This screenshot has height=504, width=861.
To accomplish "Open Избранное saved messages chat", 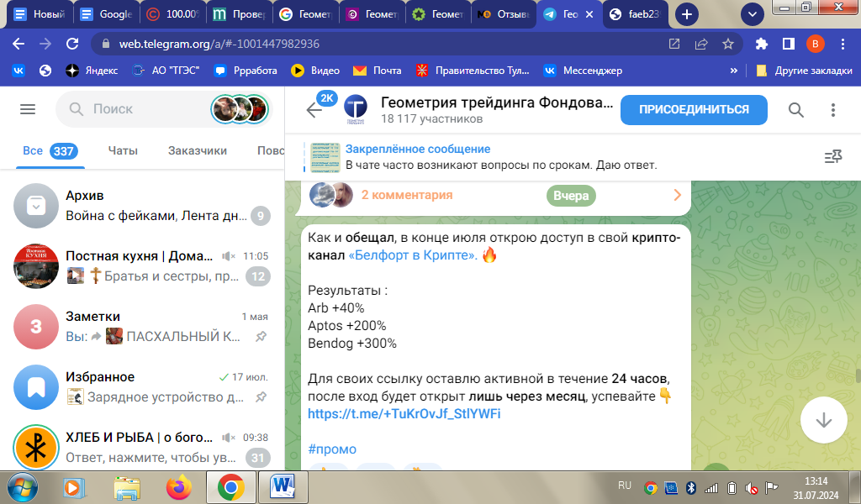I will pos(142,387).
